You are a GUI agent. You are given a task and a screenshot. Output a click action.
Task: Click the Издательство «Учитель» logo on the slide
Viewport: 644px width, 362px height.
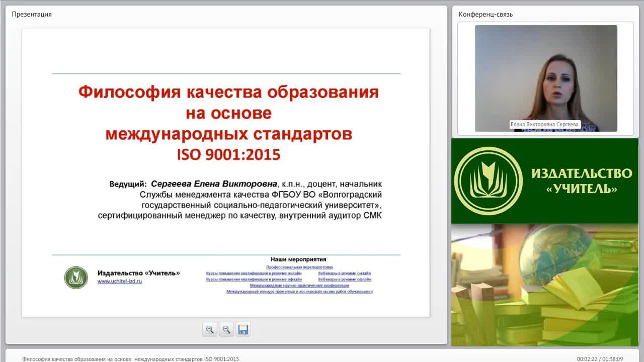(76, 278)
